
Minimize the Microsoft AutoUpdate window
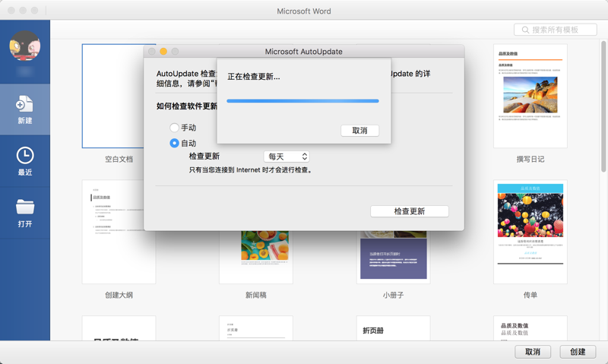pyautogui.click(x=163, y=51)
